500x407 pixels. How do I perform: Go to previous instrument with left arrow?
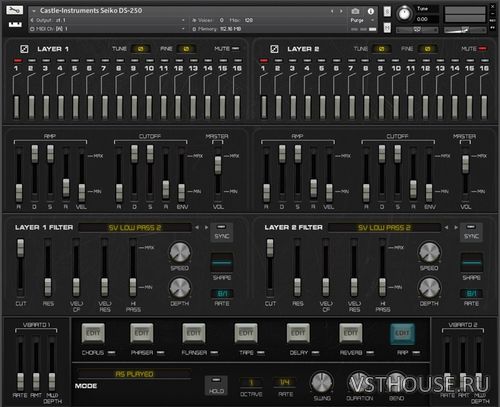(332, 11)
